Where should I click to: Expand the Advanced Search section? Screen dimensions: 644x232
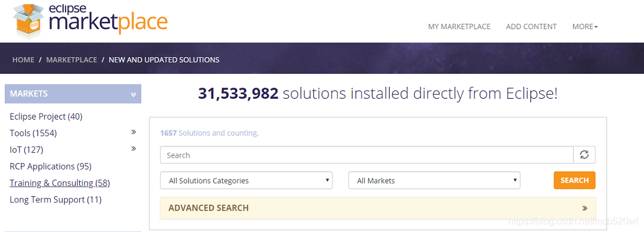tap(378, 208)
